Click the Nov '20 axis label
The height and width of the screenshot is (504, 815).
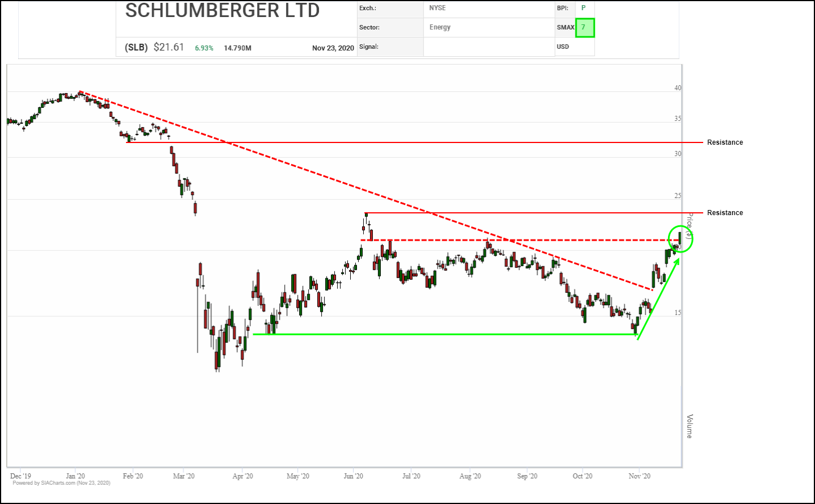click(x=639, y=476)
